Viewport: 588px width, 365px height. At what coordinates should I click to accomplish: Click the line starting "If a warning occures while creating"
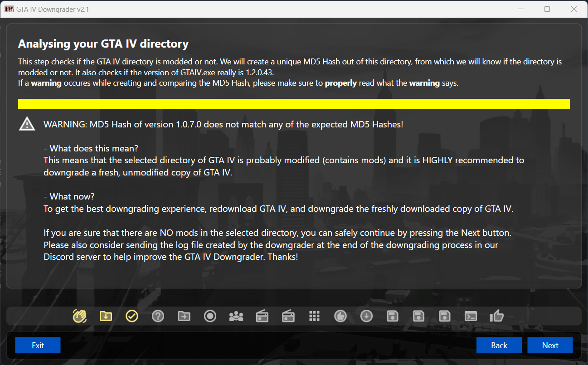pyautogui.click(x=238, y=83)
